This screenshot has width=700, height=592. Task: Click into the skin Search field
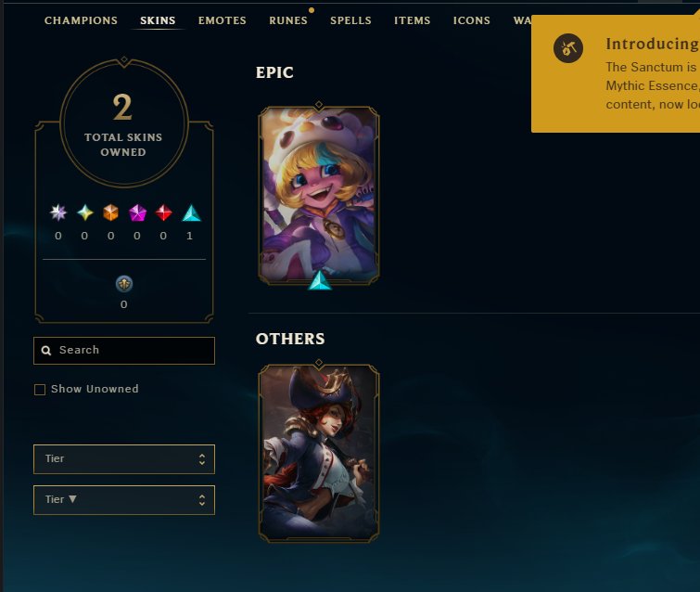coord(124,351)
